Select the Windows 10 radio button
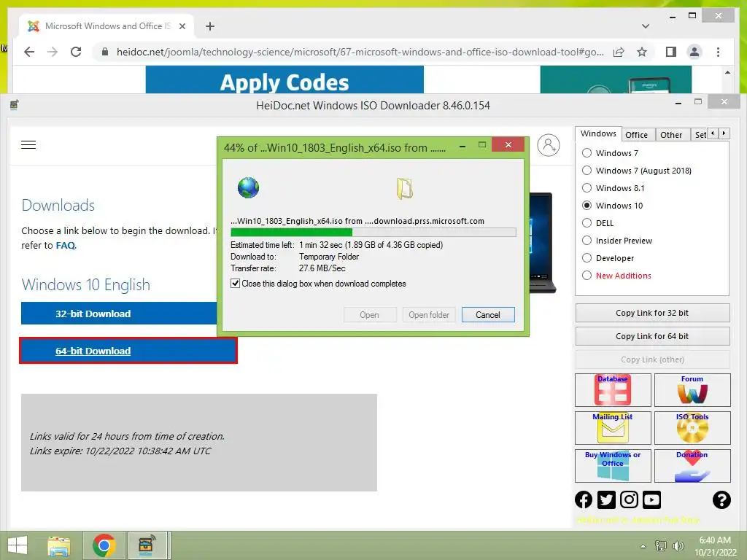 [x=587, y=206]
